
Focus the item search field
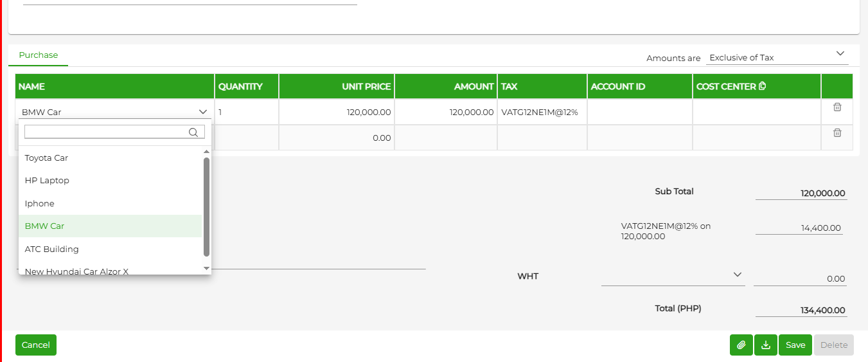(107, 132)
